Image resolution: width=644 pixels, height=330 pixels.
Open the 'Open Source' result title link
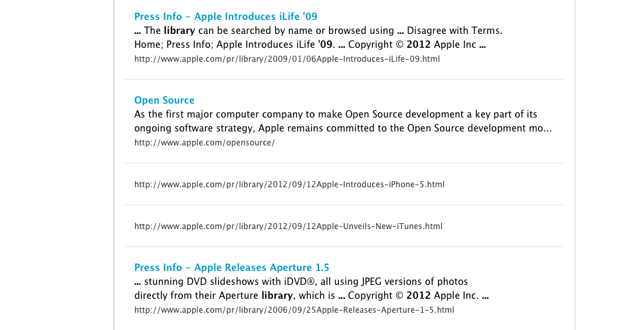coord(164,100)
